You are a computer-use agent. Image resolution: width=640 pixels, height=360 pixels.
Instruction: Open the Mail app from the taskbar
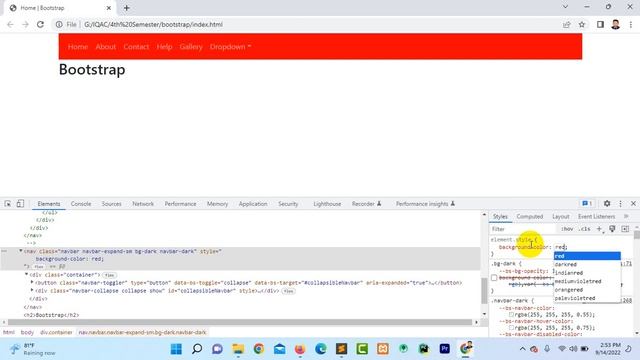[x=279, y=349]
